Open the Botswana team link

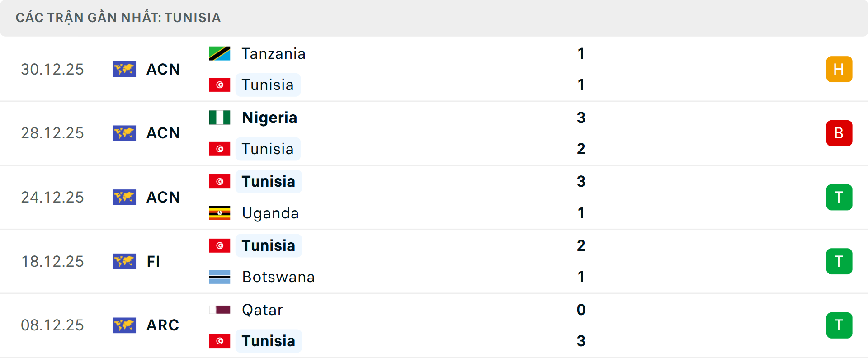[x=278, y=277]
